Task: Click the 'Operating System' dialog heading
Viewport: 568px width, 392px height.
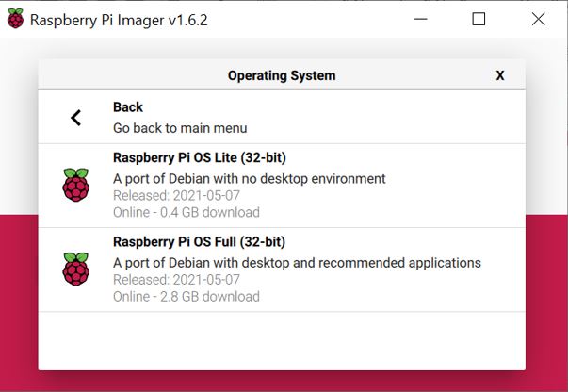Action: point(282,75)
